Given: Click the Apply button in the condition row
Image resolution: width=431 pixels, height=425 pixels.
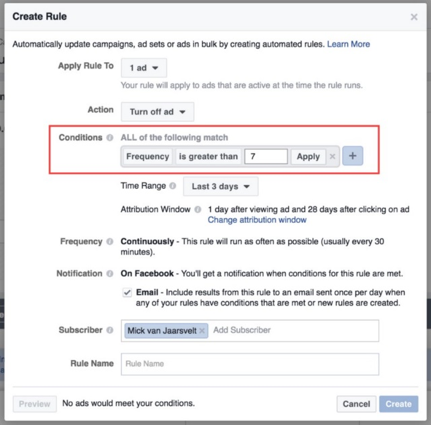Looking at the screenshot, I should [x=308, y=156].
